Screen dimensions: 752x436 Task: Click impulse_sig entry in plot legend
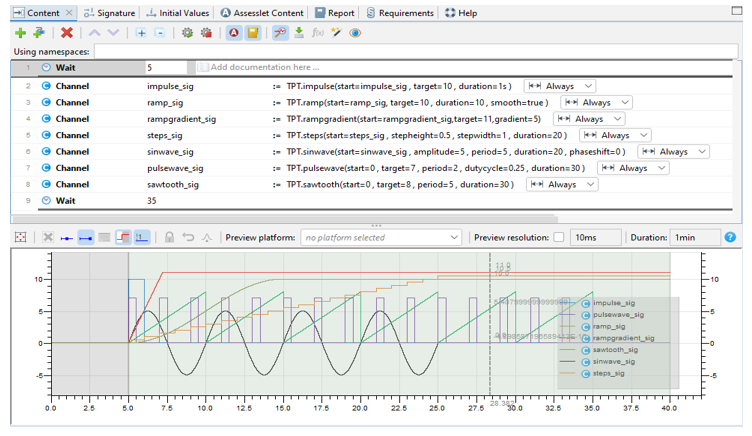pyautogui.click(x=614, y=303)
